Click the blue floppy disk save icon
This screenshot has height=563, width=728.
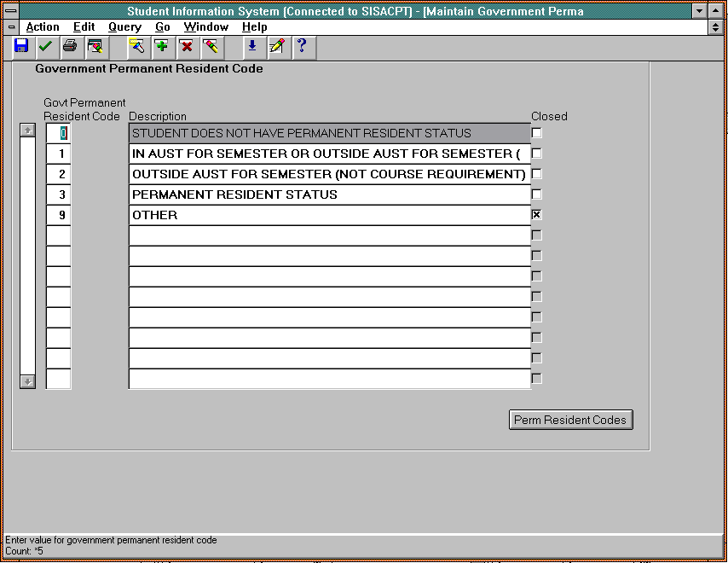pyautogui.click(x=21, y=46)
